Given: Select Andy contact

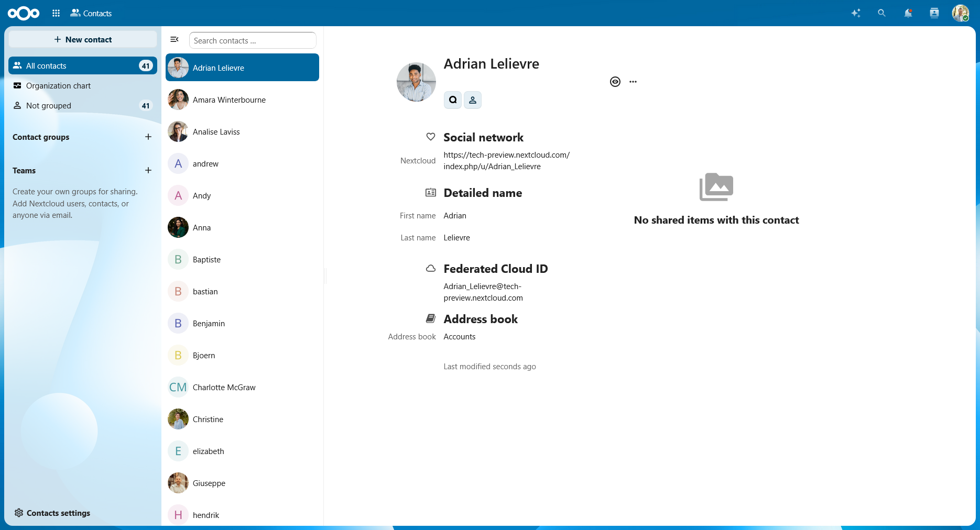Looking at the screenshot, I should tap(242, 195).
